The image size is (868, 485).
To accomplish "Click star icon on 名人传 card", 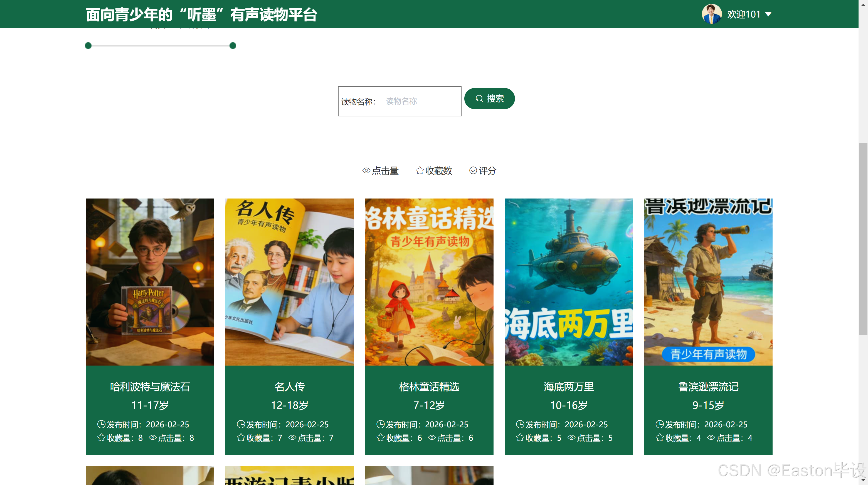I will click(241, 437).
